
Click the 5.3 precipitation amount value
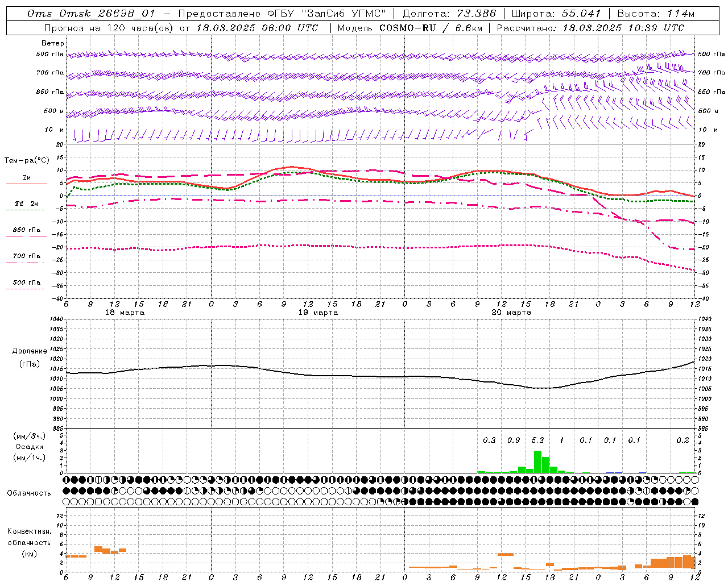(x=537, y=440)
